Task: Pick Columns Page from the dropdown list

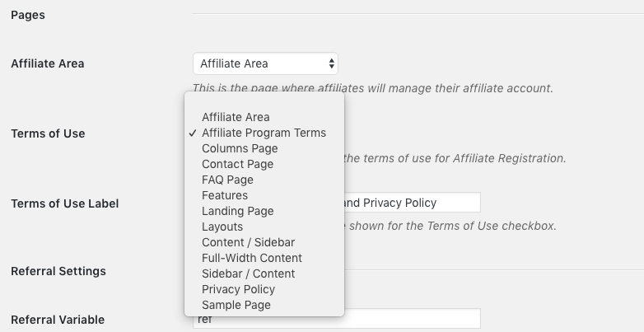Action: pos(240,148)
